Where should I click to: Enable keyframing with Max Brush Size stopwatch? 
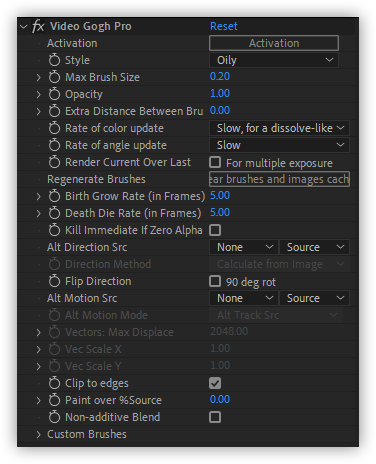[x=54, y=77]
